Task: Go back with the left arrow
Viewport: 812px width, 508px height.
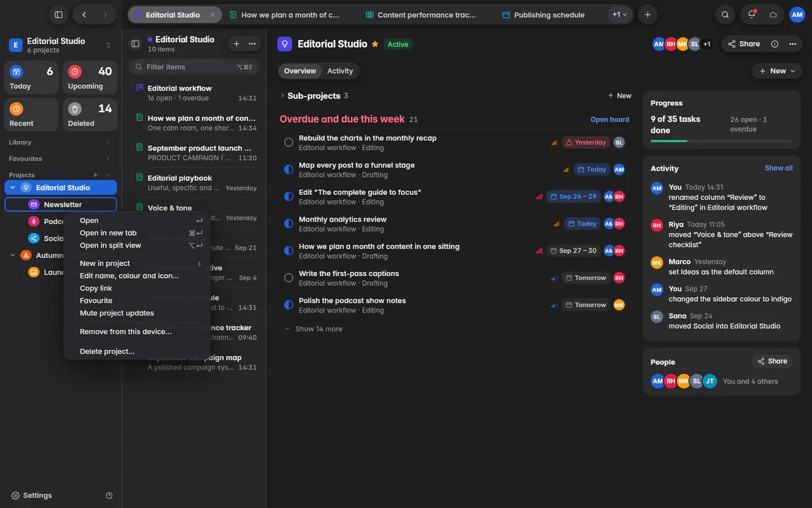Action: click(x=84, y=15)
